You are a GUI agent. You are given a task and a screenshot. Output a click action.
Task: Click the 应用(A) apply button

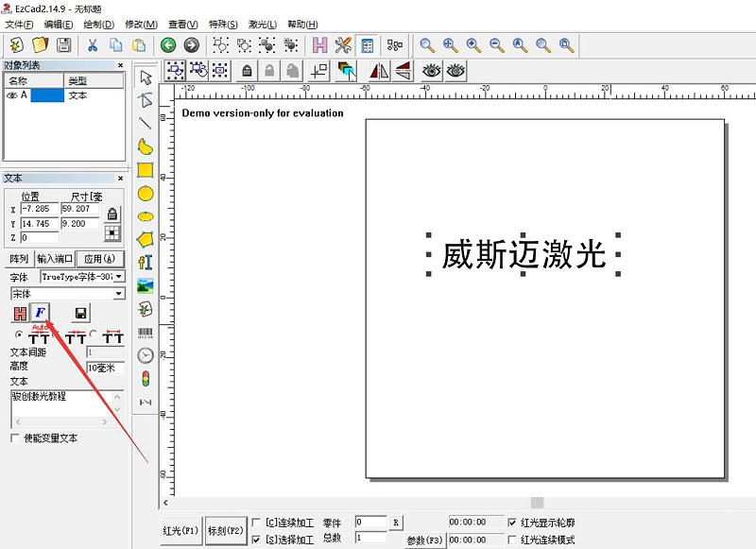tap(100, 259)
